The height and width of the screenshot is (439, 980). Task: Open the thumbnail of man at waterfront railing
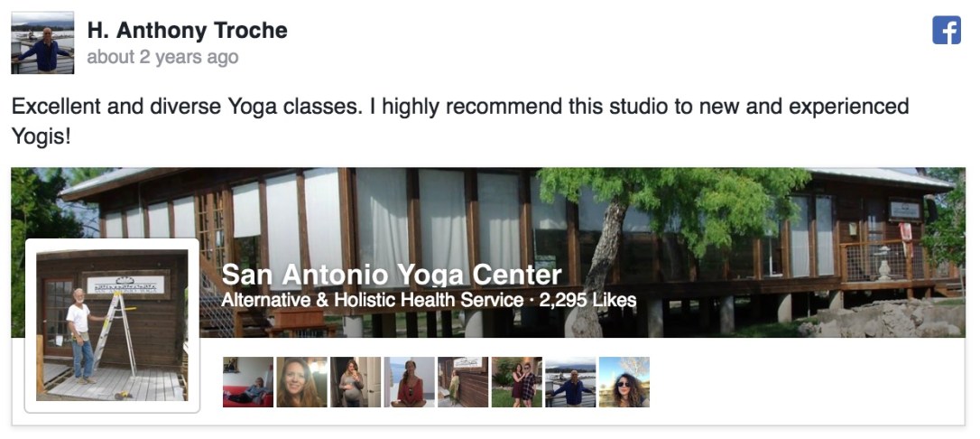570,382
